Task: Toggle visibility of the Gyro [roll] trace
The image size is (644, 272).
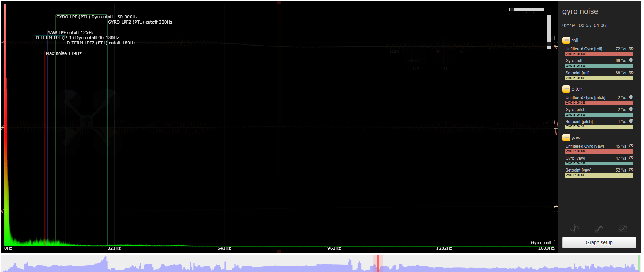Action: point(631,60)
